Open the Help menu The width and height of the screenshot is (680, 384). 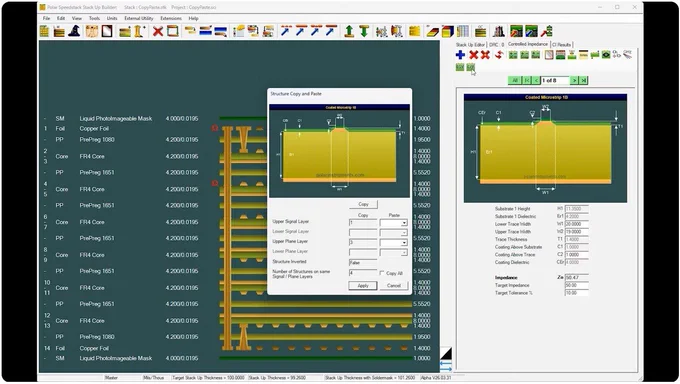tap(193, 18)
